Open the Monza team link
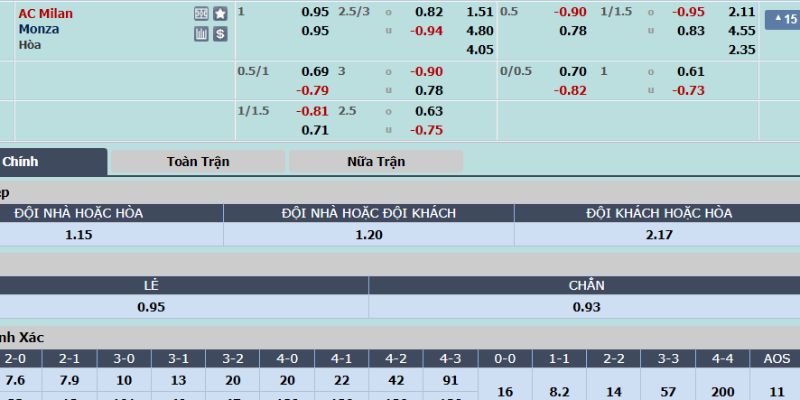This screenshot has height=400, width=800. click(38, 29)
